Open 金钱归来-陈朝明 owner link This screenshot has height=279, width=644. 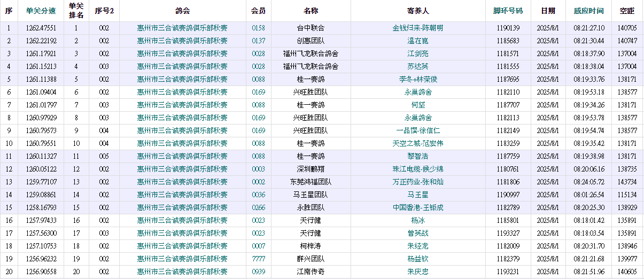point(417,28)
